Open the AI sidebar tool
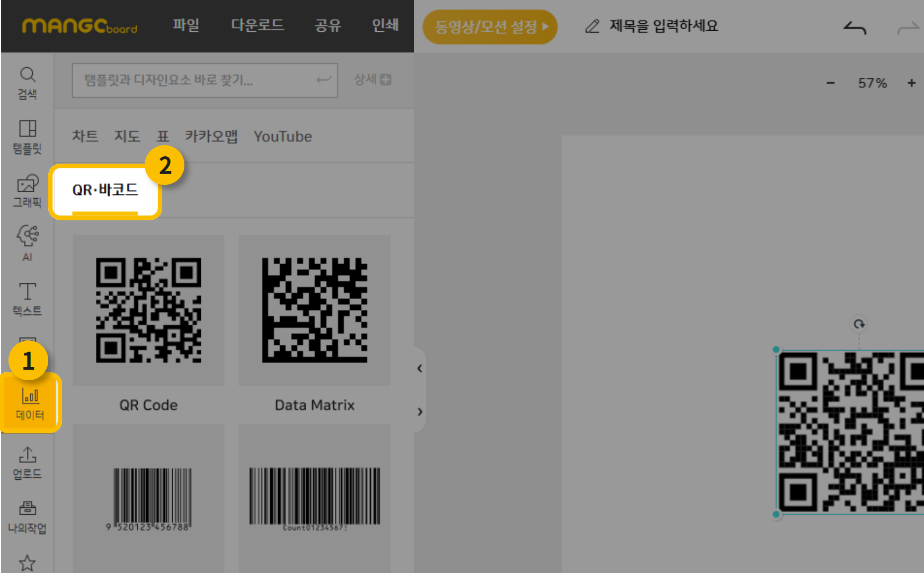 [28, 243]
